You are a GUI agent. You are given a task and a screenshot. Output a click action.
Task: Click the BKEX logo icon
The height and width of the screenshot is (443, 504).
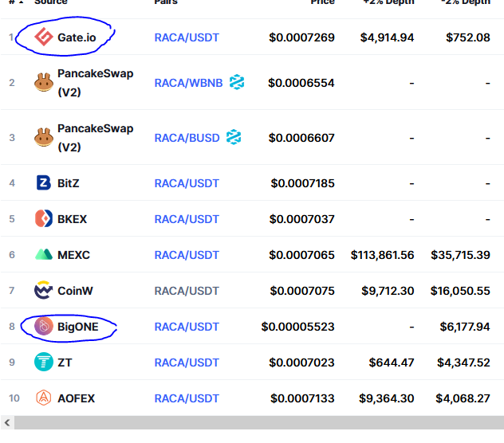(44, 218)
